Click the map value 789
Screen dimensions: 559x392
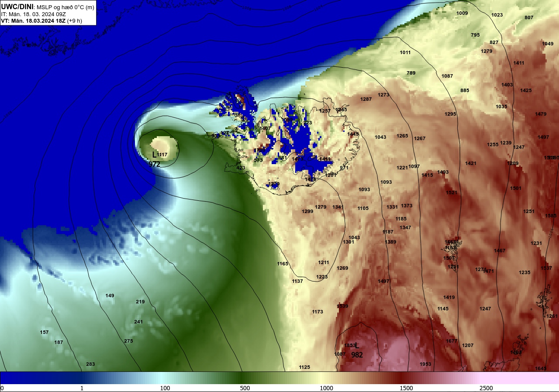tap(411, 73)
